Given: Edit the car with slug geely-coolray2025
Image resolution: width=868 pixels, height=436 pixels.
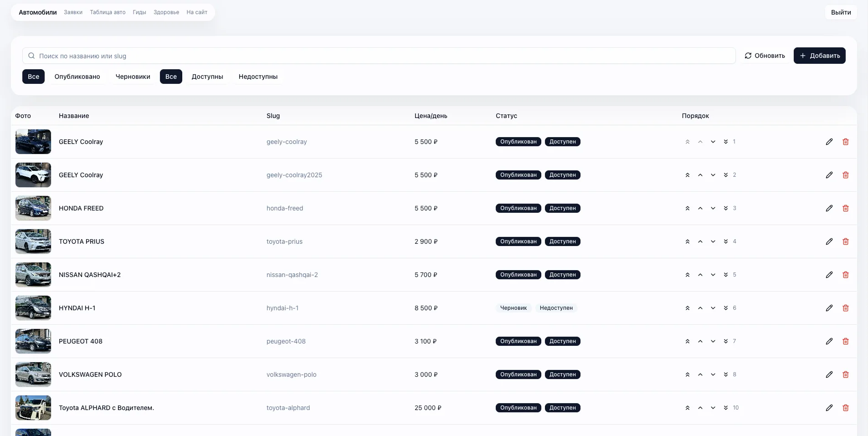Looking at the screenshot, I should tap(829, 175).
